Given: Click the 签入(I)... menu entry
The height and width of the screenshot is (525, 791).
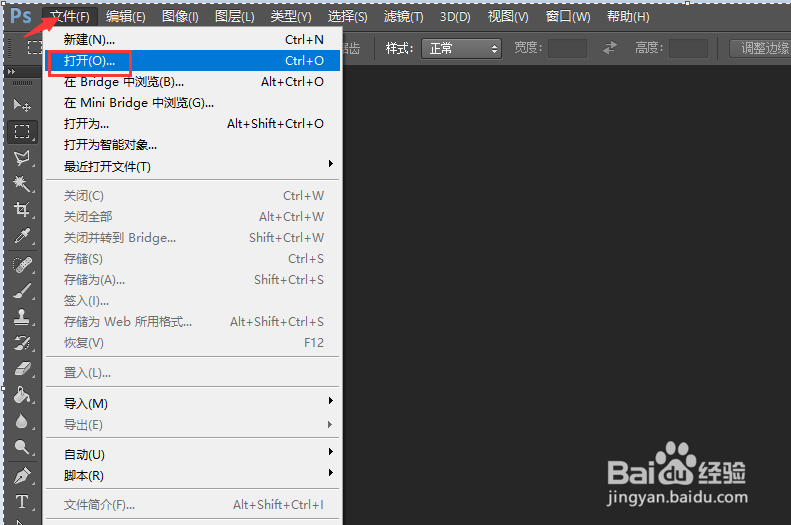Looking at the screenshot, I should point(192,301).
